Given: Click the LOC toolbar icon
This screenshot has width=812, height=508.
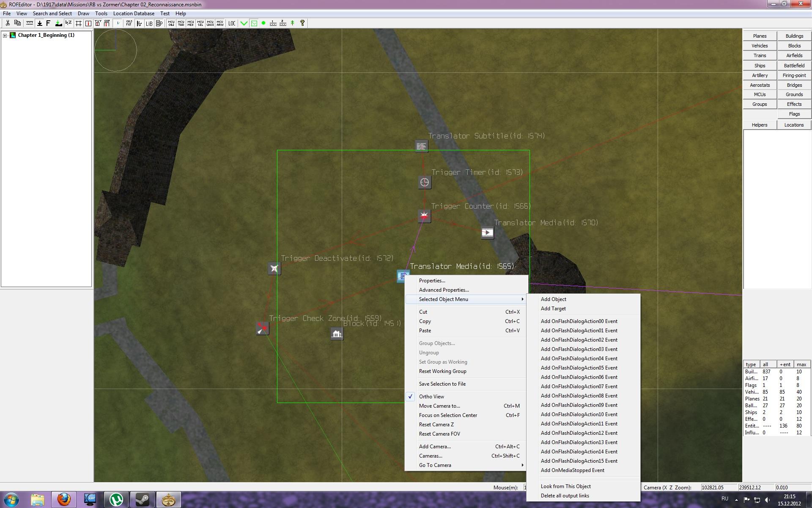Looking at the screenshot, I should [x=232, y=23].
